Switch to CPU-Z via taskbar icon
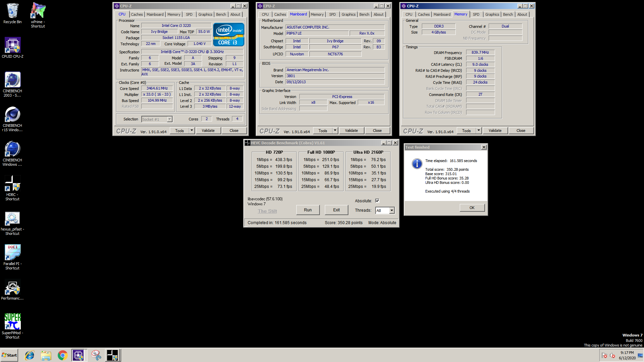Screen dimensions: 644x362 pyautogui.click(x=78, y=355)
